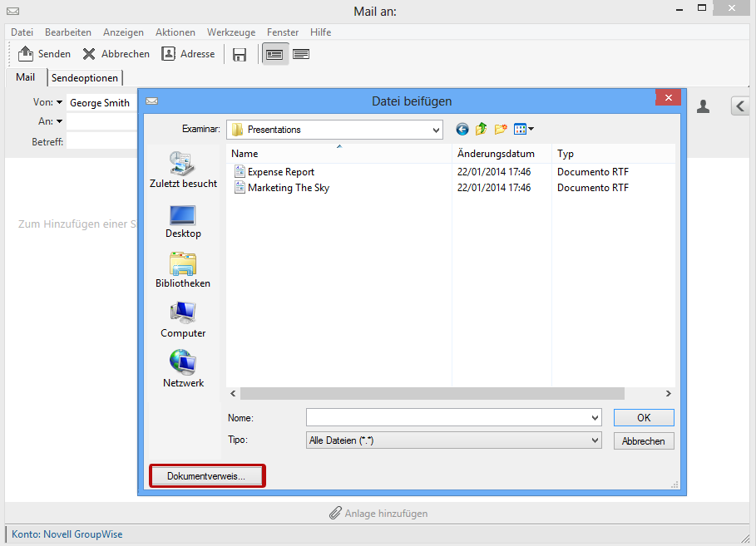Click the envelope icon in Mail an title bar

13,11
